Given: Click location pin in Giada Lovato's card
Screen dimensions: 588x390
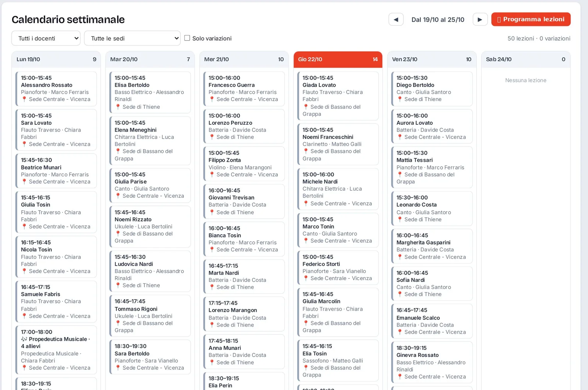Looking at the screenshot, I should click(x=306, y=107).
